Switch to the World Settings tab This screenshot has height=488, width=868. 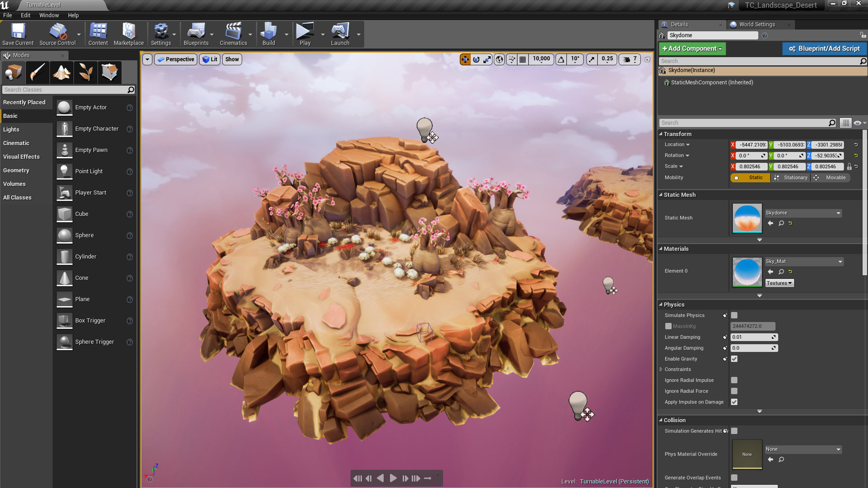click(757, 24)
